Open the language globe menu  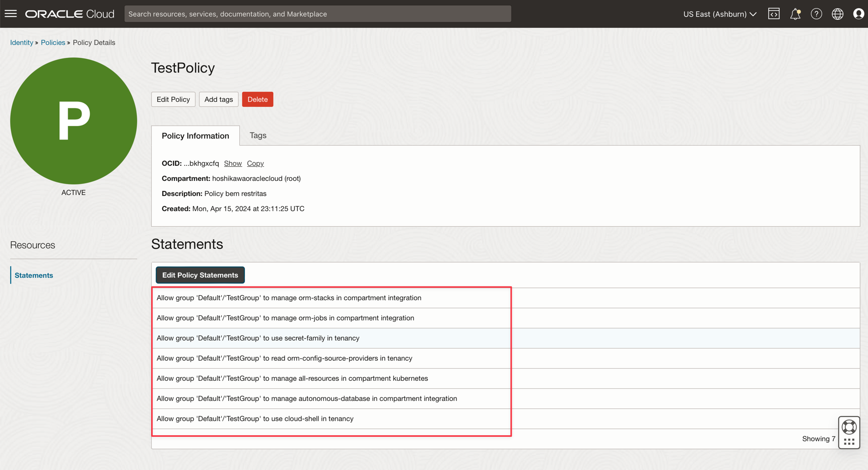tap(837, 14)
